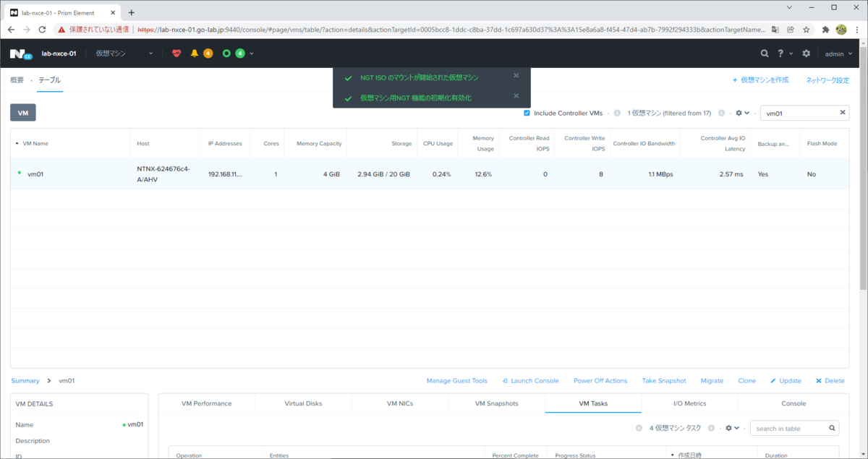
Task: Reload the browser page
Action: [42, 30]
